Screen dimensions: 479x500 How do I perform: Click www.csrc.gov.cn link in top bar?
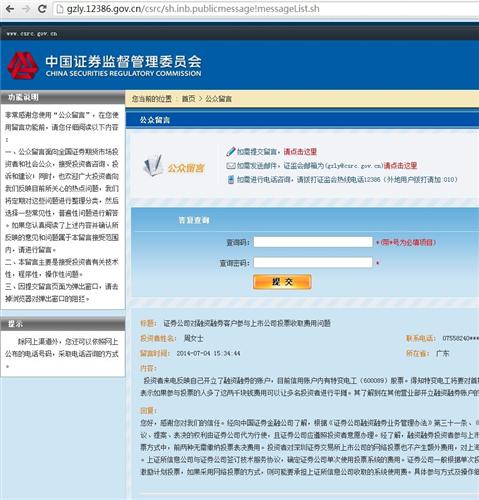pos(32,34)
